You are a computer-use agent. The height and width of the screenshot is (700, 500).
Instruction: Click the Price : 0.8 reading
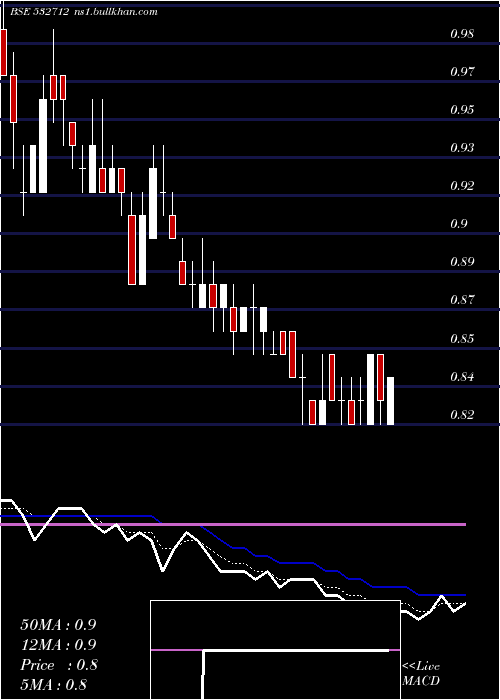tap(58, 665)
